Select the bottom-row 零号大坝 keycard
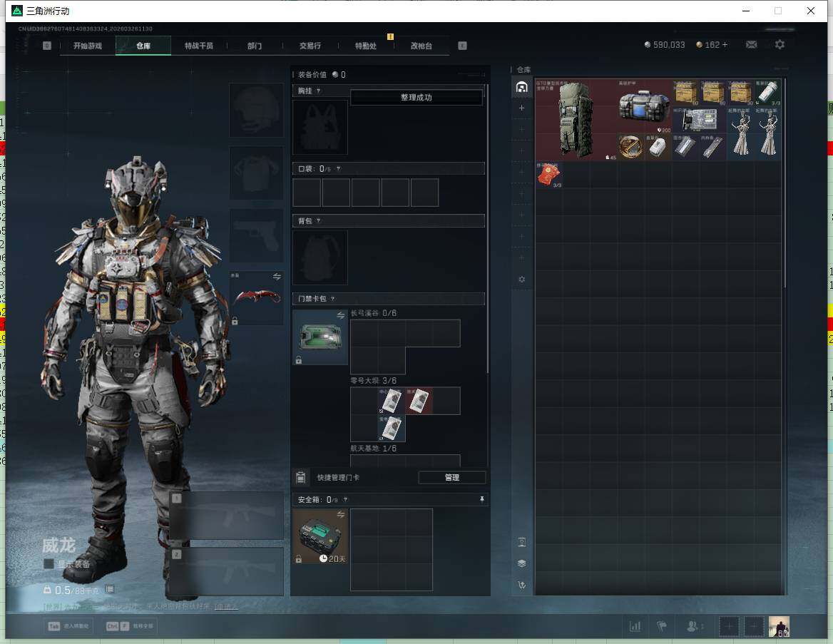This screenshot has height=644, width=833. tap(392, 429)
